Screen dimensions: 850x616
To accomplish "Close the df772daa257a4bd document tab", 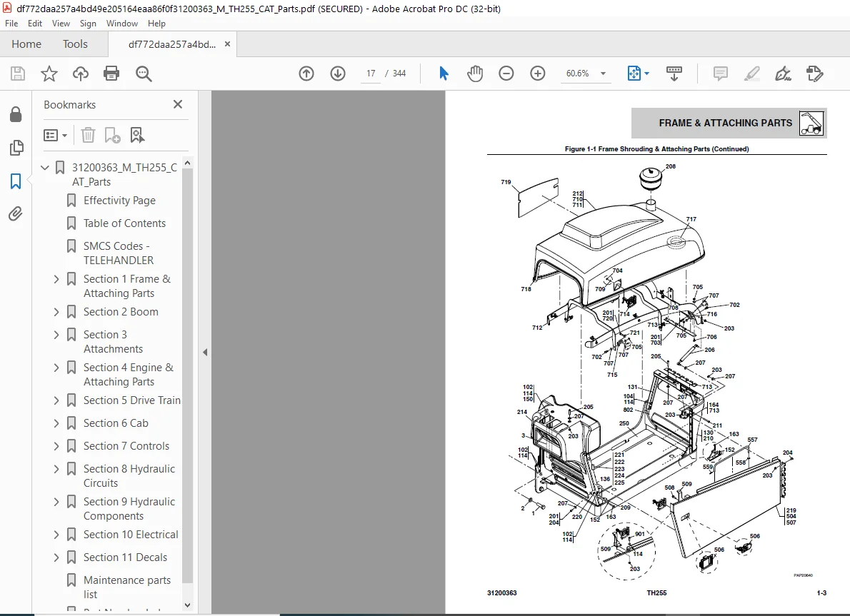I will (227, 44).
